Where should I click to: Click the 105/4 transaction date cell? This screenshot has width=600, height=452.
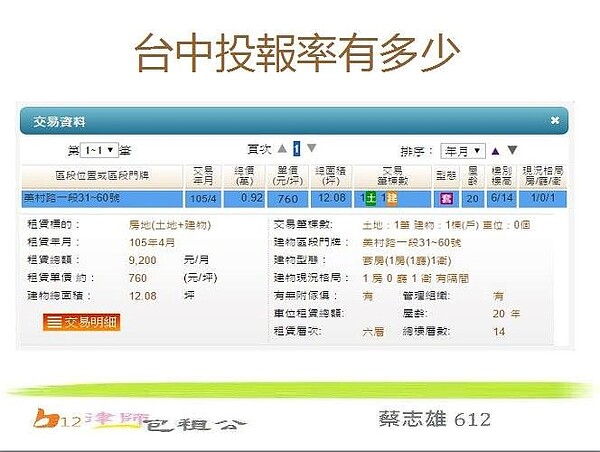click(203, 199)
